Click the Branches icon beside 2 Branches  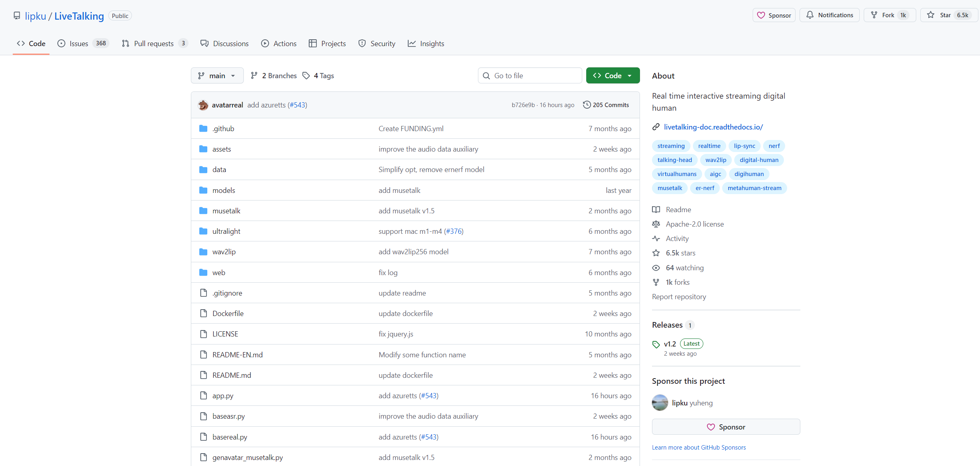pos(254,76)
